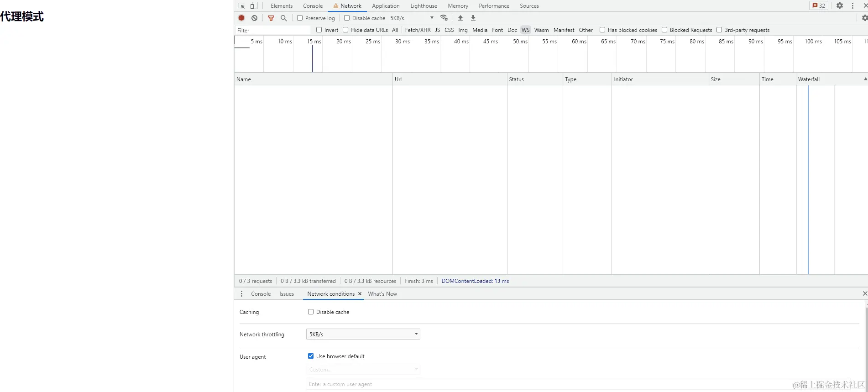Switch to the Elements tab
Viewport: 868px width, 392px height.
click(282, 6)
